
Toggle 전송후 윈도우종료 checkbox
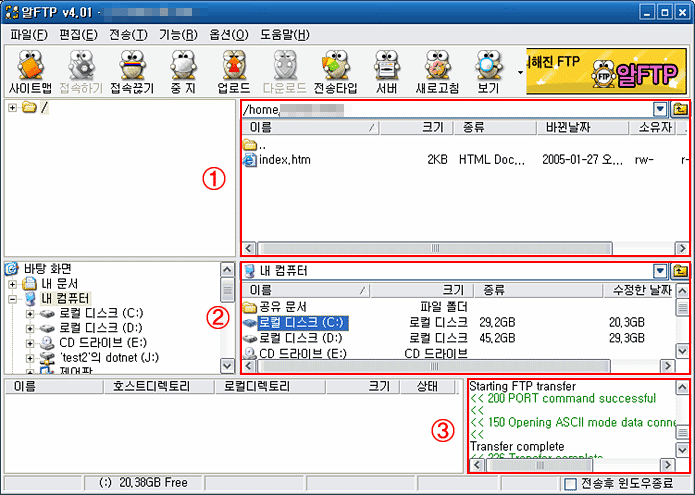pos(570,483)
